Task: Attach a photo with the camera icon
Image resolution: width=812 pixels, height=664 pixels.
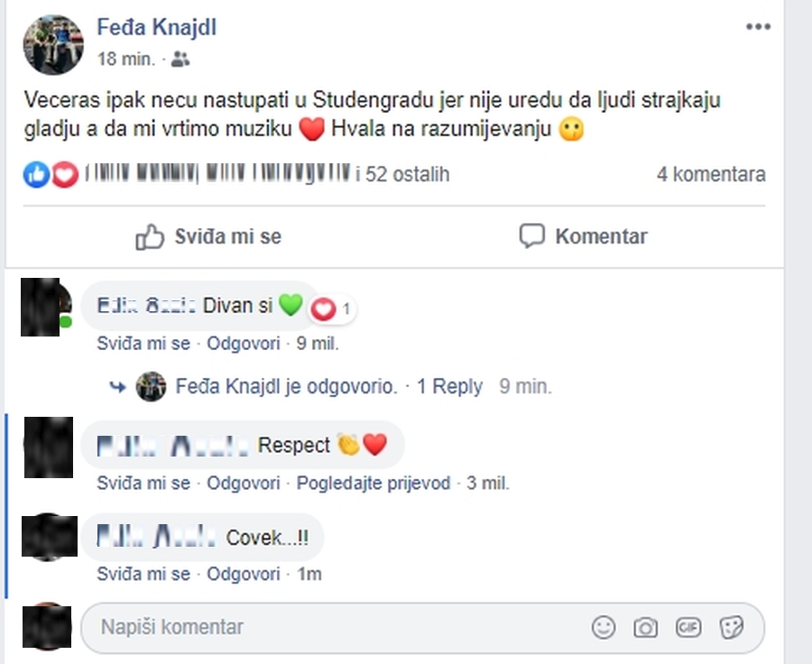Action: (645, 627)
